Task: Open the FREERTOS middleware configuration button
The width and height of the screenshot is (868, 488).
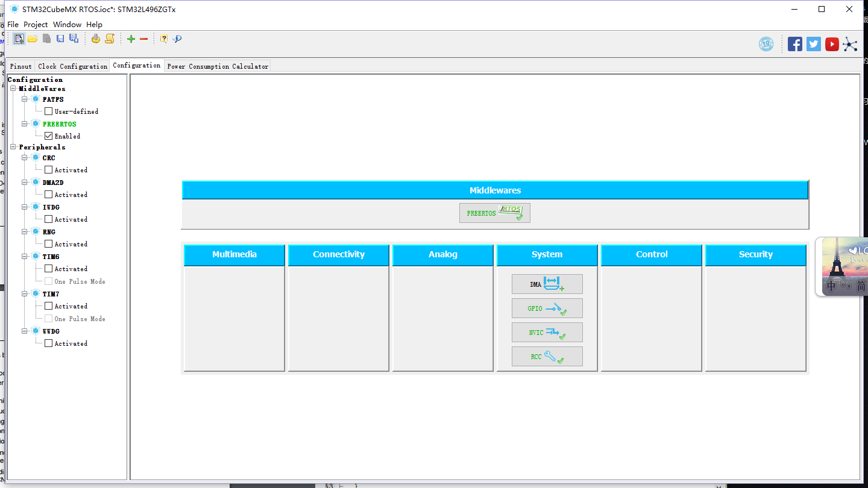Action: pos(495,213)
